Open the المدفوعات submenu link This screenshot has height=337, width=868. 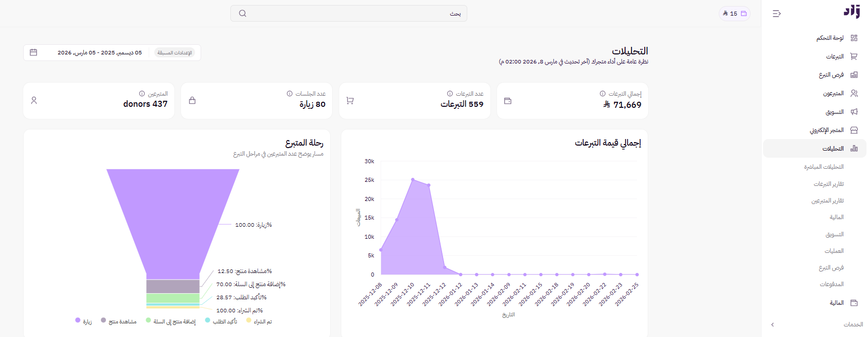click(832, 284)
